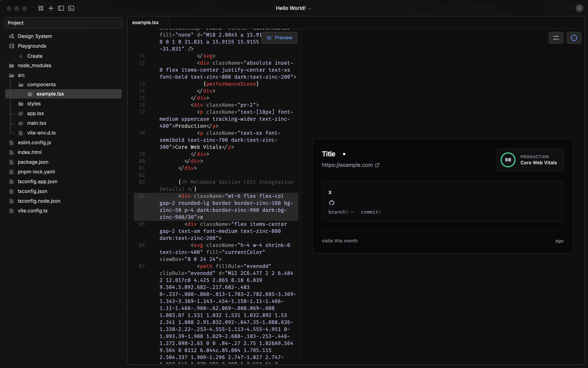Click the 98 performance score ring
588x368 pixels.
pyautogui.click(x=508, y=160)
